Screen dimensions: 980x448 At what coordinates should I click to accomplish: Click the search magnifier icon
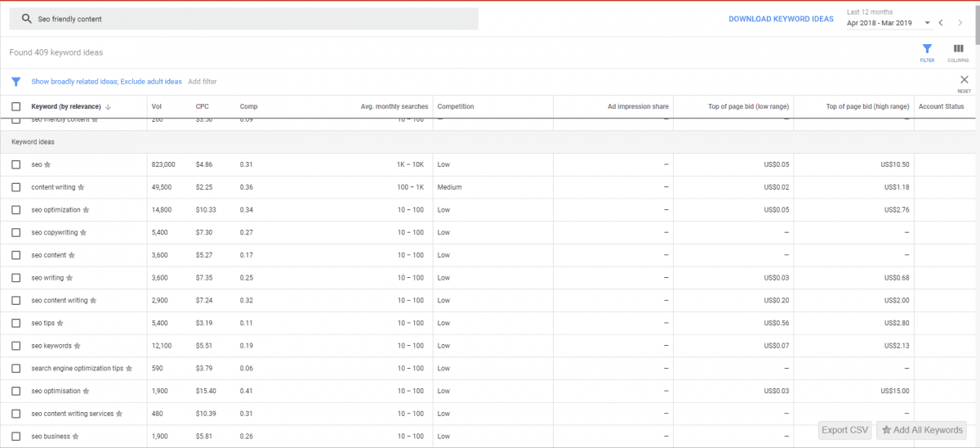coord(26,19)
